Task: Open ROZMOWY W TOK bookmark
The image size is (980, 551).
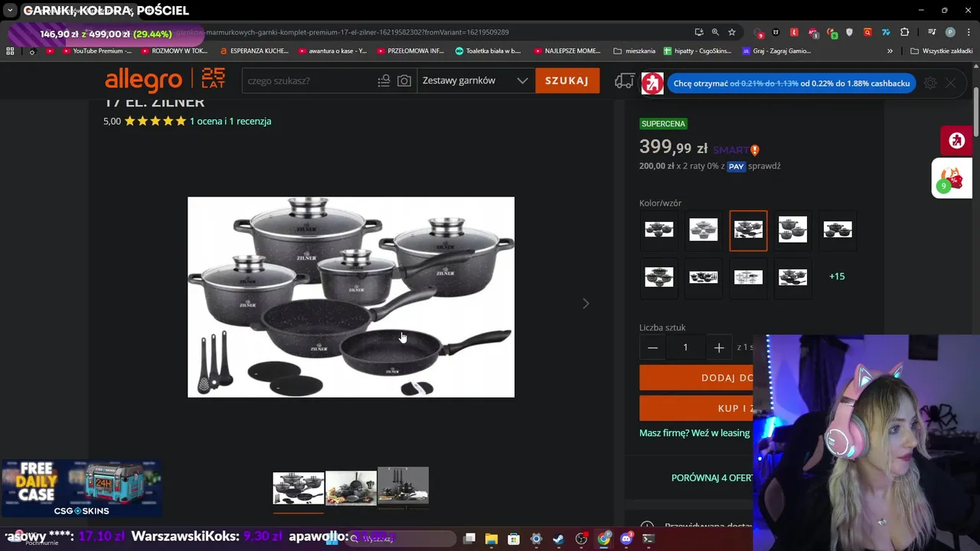Action: tap(174, 51)
